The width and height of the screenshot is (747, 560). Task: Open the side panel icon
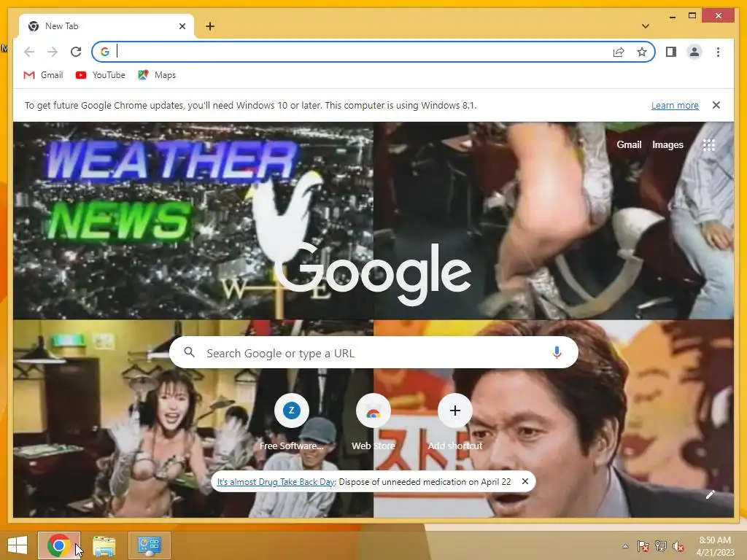671,52
